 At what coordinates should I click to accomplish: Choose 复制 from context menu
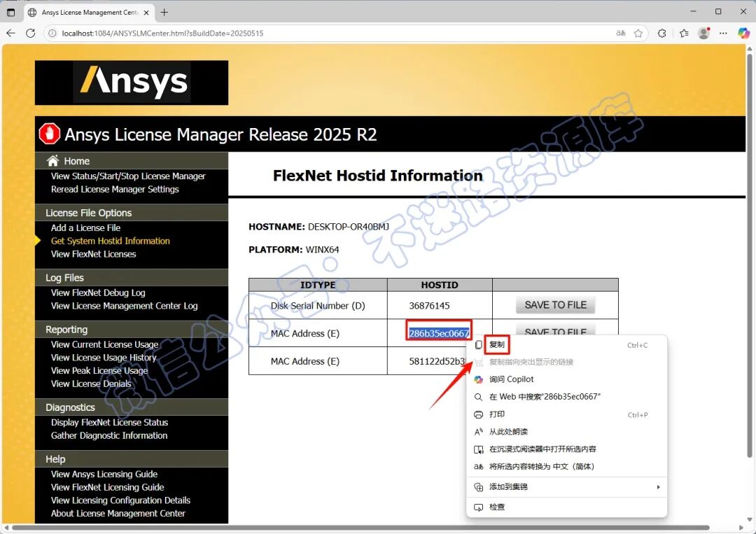tap(496, 344)
